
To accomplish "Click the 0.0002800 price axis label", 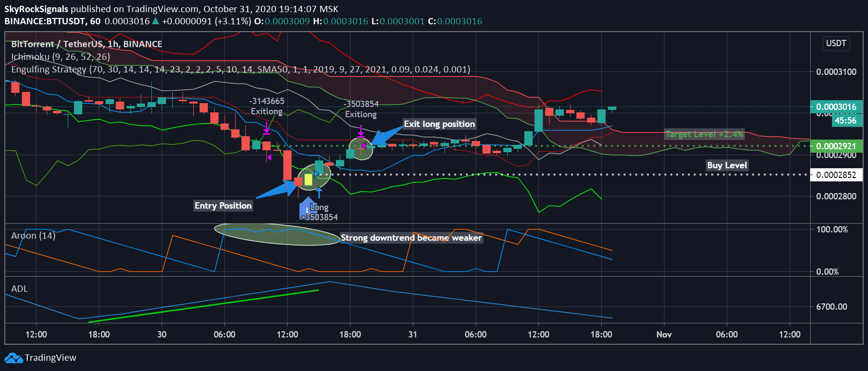I will 836,196.
